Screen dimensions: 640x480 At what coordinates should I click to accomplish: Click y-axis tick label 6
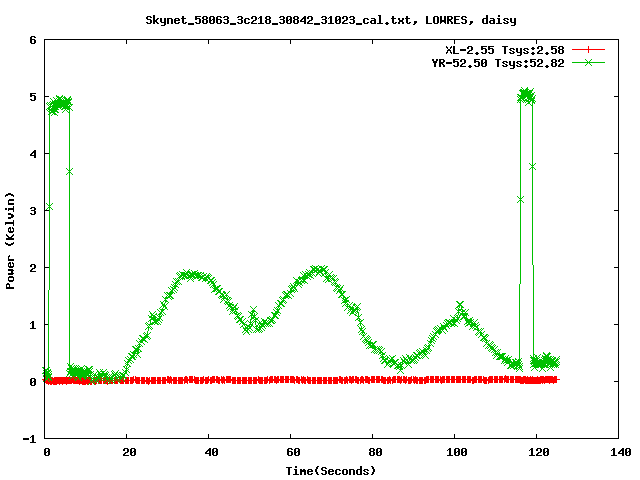click(x=33, y=40)
